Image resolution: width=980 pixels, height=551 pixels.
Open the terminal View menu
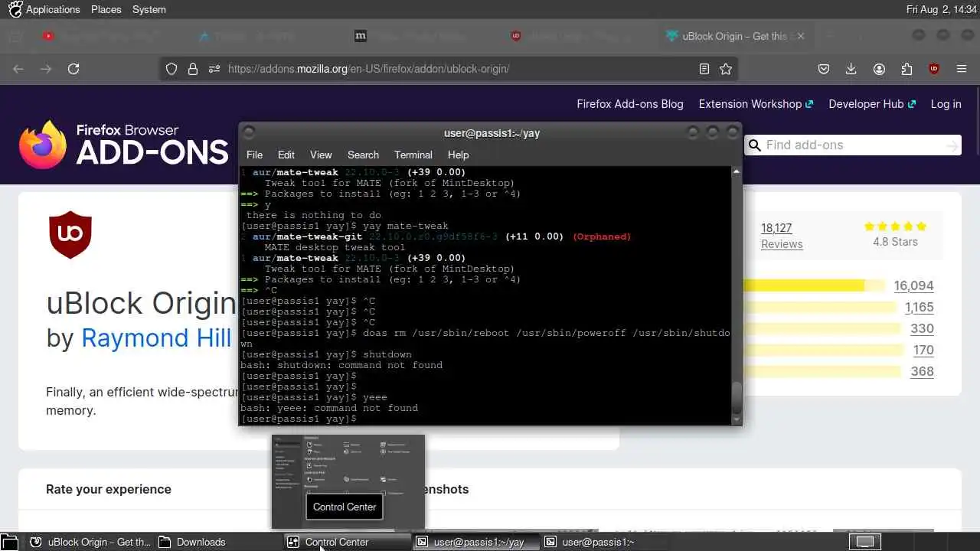pyautogui.click(x=321, y=155)
